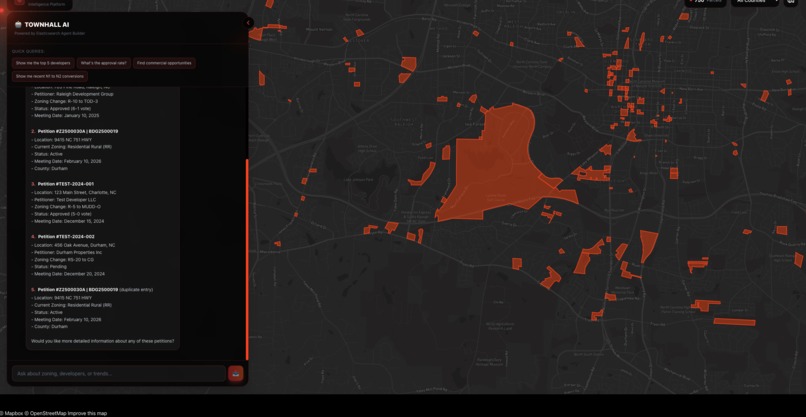Click 'Petition #TEST-2024-001' heading
Image resolution: width=806 pixels, height=417 pixels.
(66, 184)
